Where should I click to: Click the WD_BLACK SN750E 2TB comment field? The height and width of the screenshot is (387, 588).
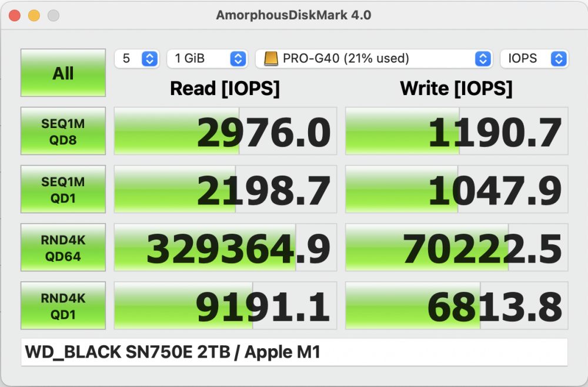point(295,352)
